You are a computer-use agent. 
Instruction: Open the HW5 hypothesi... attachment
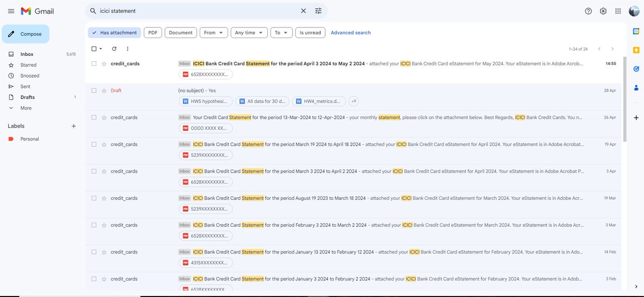(x=206, y=101)
